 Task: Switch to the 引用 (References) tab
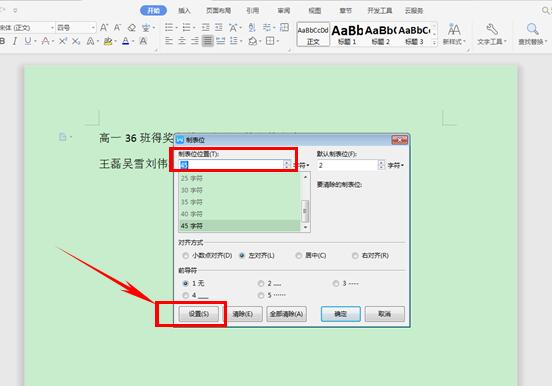(252, 11)
